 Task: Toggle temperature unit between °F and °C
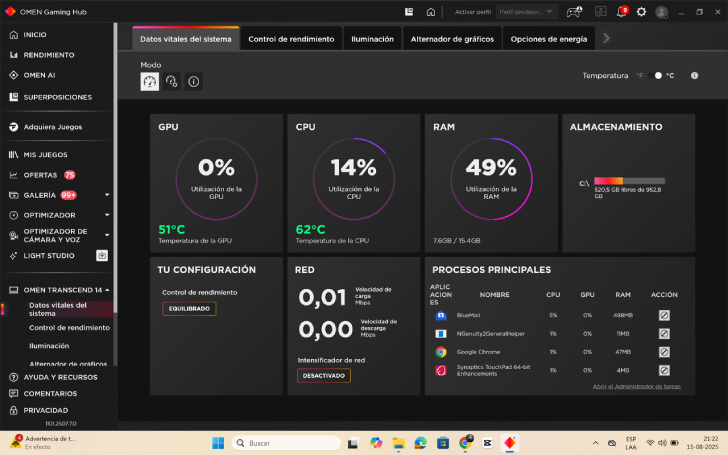click(x=656, y=75)
